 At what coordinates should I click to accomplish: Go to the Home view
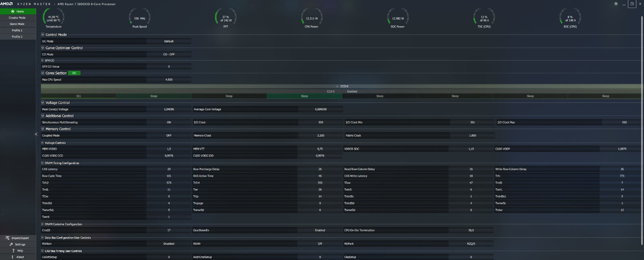(x=18, y=11)
